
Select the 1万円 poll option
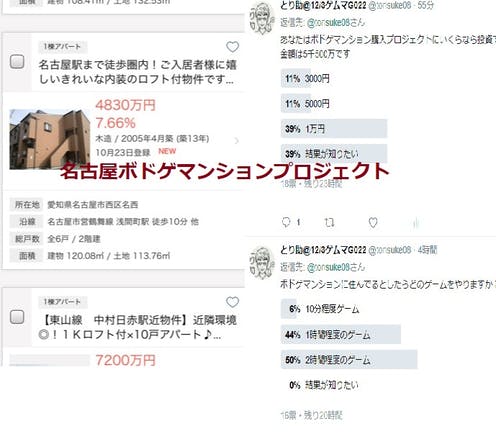(334, 129)
